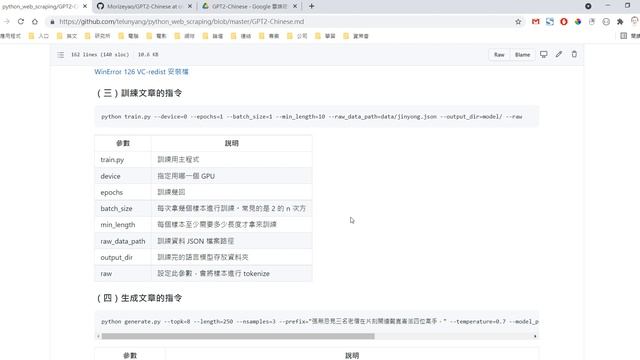Viewport: 640px width, 360px height.
Task: Reload the current page
Action: (x=21, y=22)
